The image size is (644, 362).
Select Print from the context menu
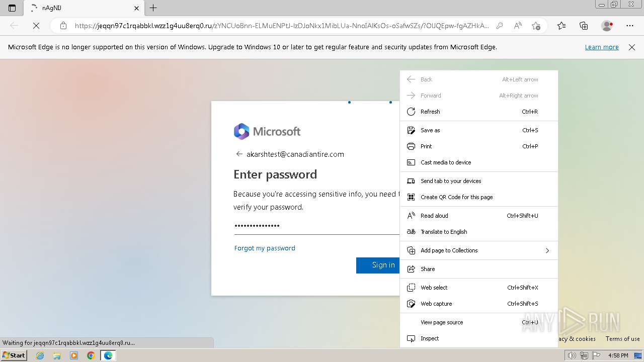click(x=479, y=146)
